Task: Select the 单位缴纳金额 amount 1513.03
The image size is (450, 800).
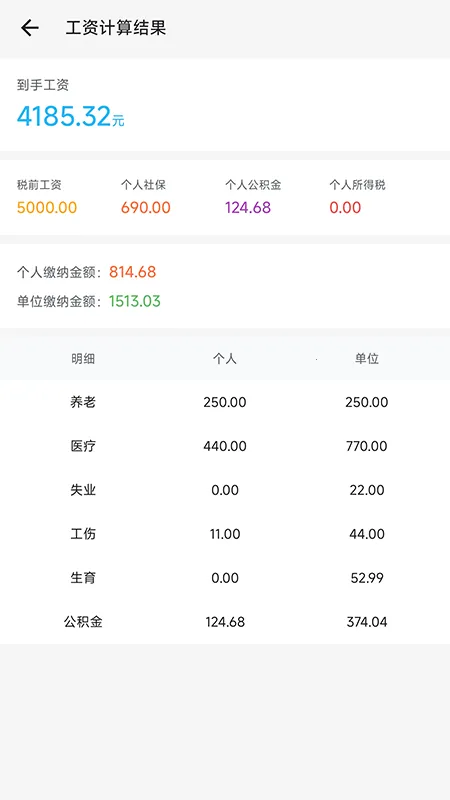Action: coord(135,301)
